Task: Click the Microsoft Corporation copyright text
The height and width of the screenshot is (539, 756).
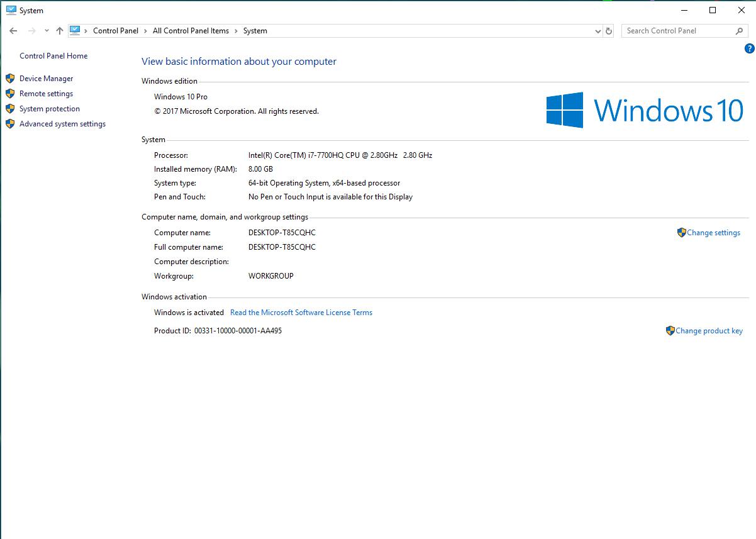Action: [236, 111]
